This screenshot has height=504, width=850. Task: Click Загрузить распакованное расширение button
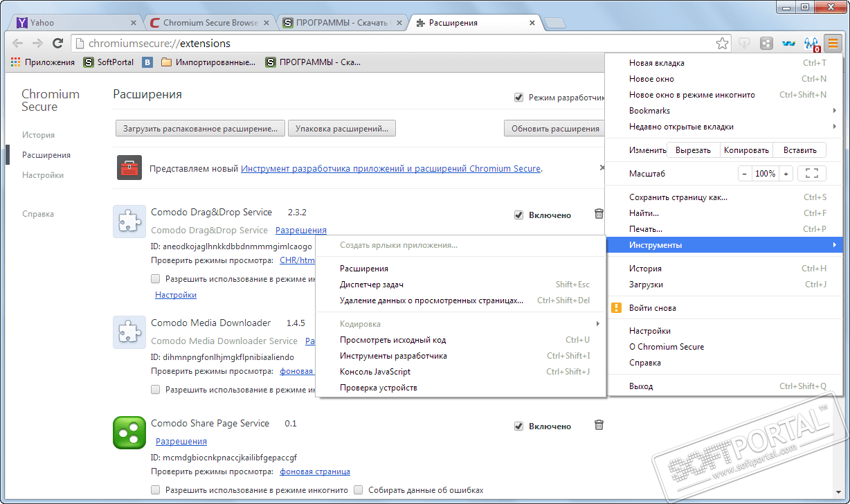[x=200, y=128]
